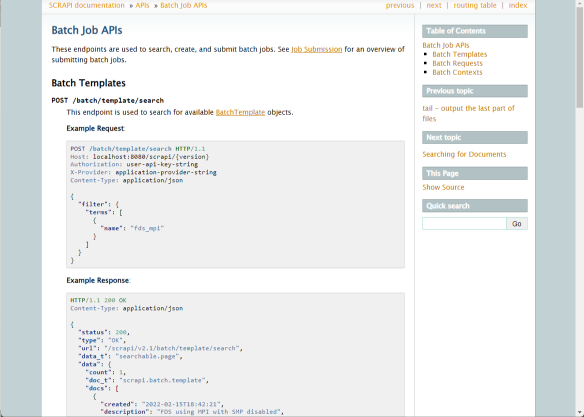Open Searching for Documents next topic

464,154
